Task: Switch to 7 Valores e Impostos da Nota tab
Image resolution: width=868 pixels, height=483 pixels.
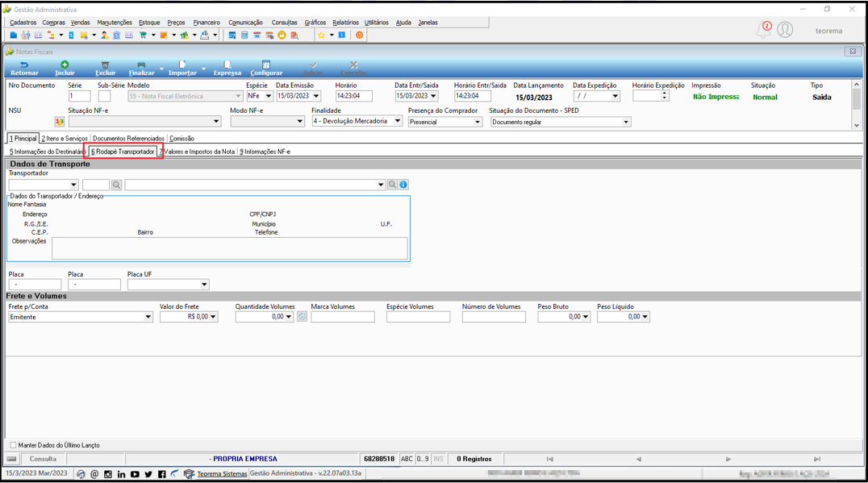Action: click(197, 152)
